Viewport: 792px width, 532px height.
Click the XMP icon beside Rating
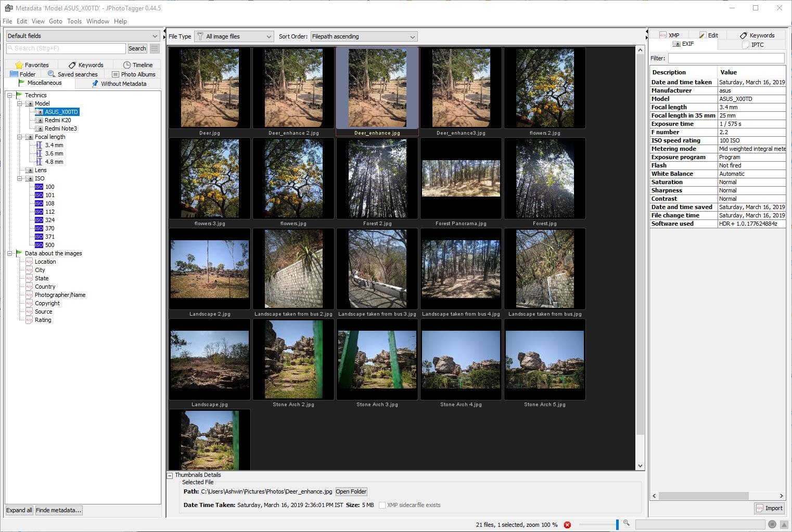coord(29,320)
